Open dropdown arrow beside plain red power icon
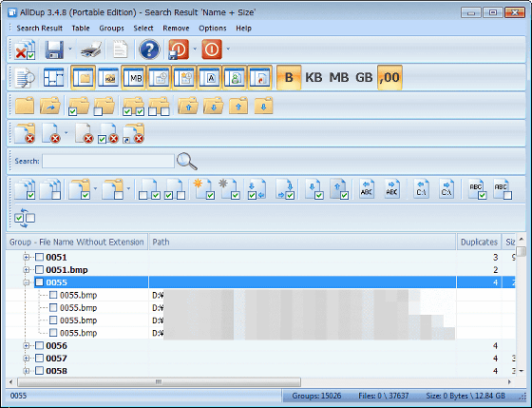Viewport: 532px width, 408px height. (228, 49)
